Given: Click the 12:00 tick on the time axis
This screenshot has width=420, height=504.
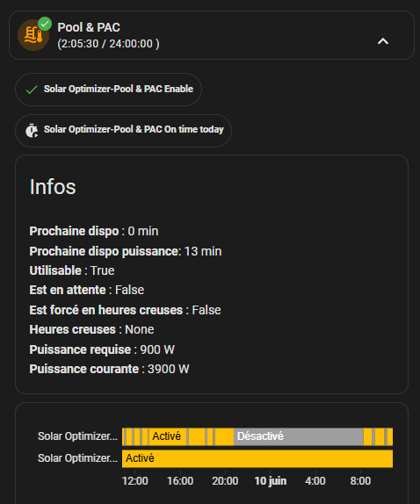Looking at the screenshot, I should pyautogui.click(x=135, y=481).
